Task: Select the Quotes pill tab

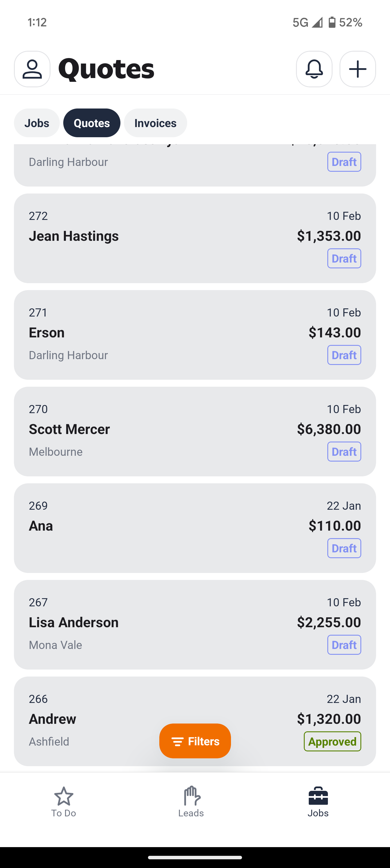Action: point(92,123)
